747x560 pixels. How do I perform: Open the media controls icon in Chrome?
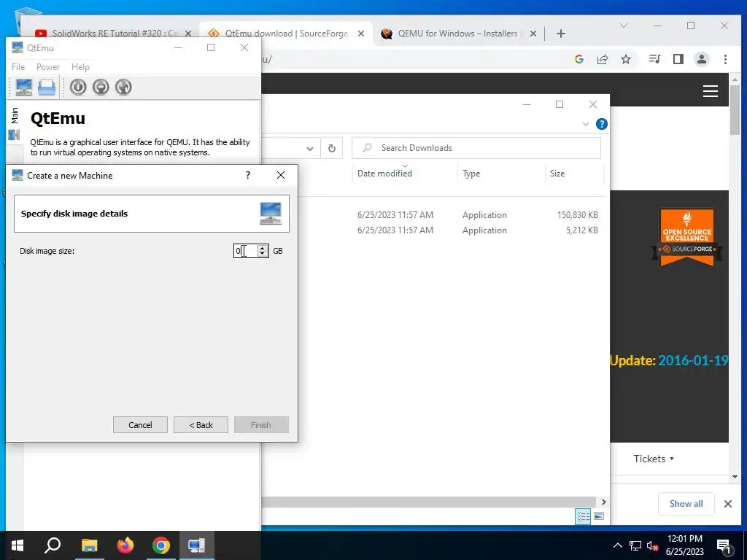[x=654, y=59]
